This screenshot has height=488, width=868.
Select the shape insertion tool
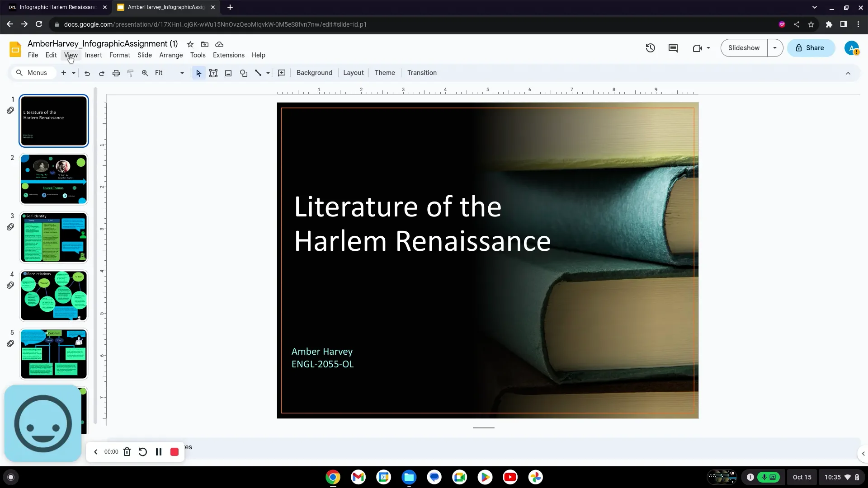[x=244, y=73]
